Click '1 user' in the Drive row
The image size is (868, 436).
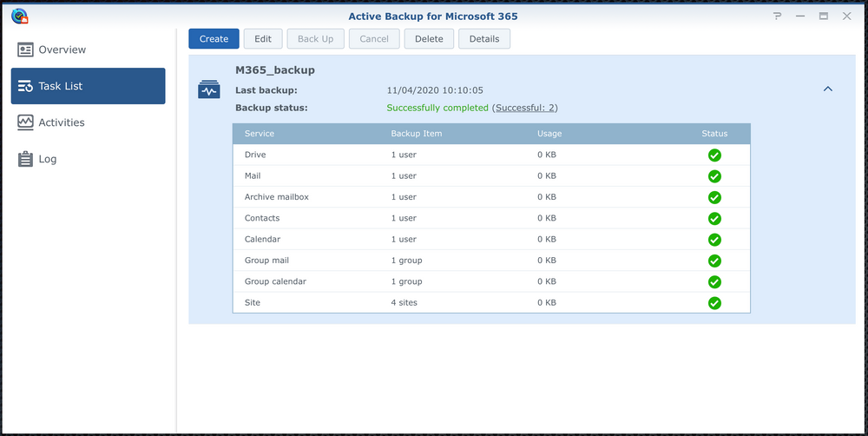pos(404,155)
